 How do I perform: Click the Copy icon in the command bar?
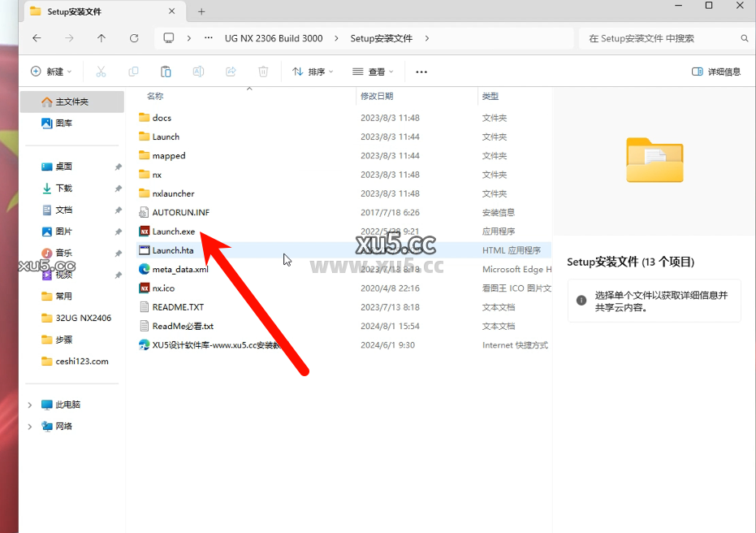(133, 71)
